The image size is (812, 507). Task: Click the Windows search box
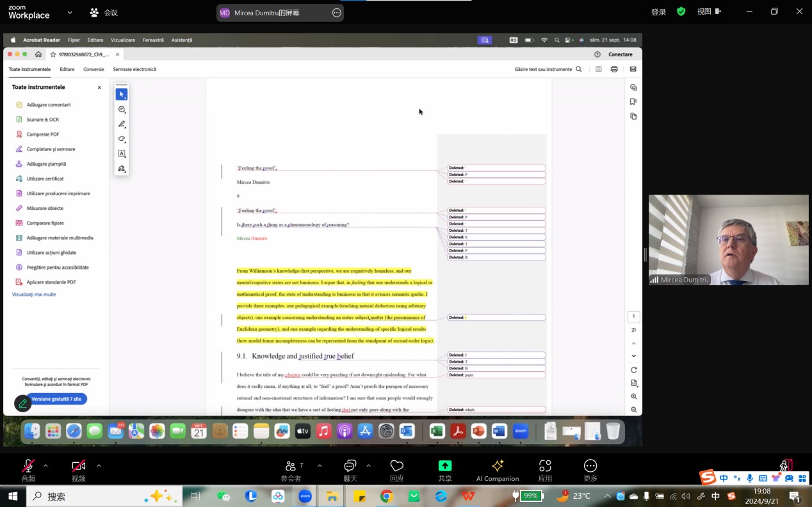102,496
